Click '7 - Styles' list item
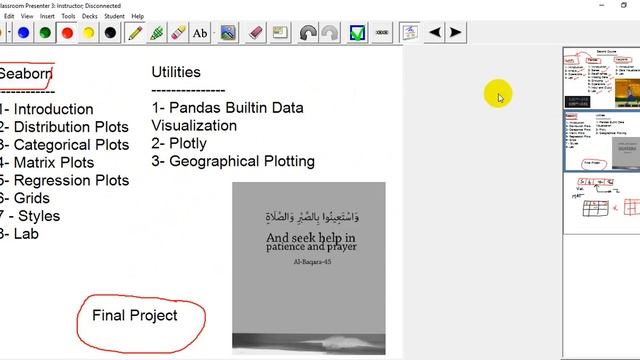The height and width of the screenshot is (360, 640). coord(30,216)
